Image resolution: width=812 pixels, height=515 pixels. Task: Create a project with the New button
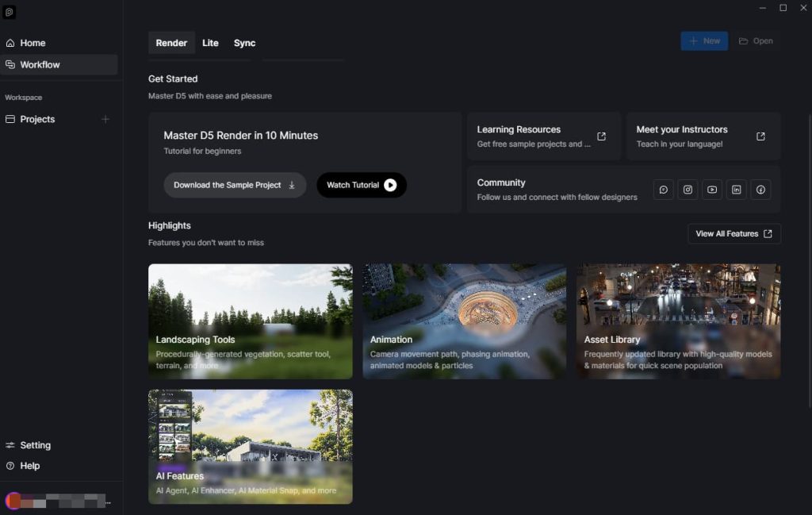pos(704,41)
